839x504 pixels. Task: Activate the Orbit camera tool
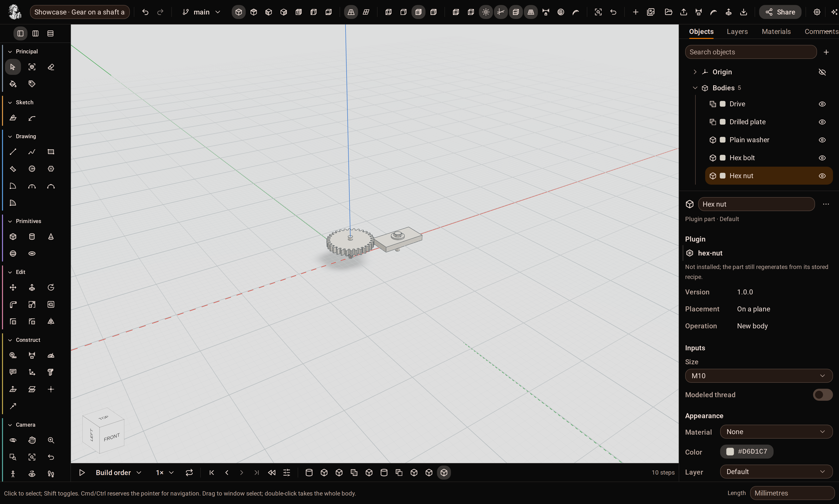tap(13, 440)
